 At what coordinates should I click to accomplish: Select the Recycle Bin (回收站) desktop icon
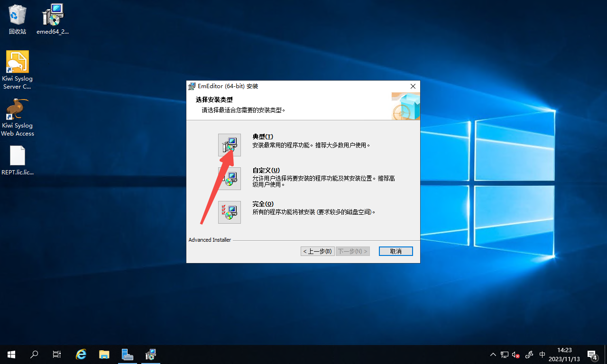tap(18, 19)
